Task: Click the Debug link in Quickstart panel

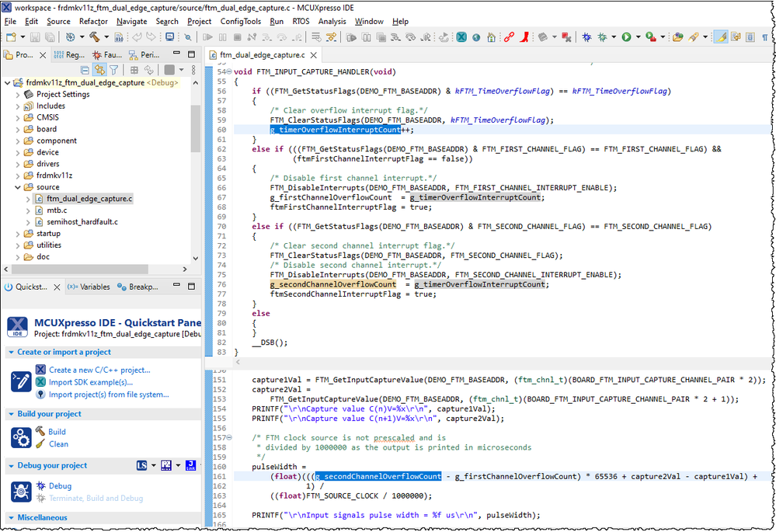Action: [60, 486]
